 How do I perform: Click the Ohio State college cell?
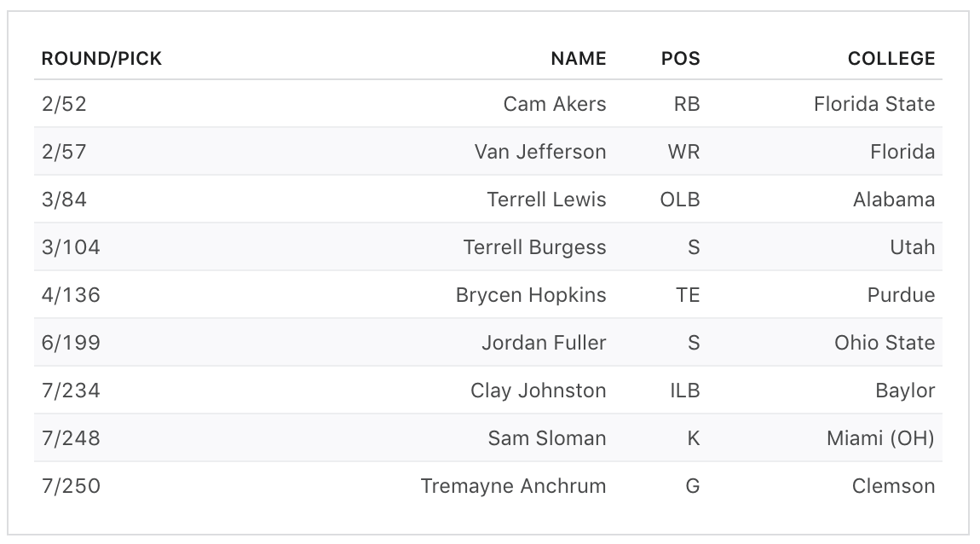pyautogui.click(x=884, y=343)
